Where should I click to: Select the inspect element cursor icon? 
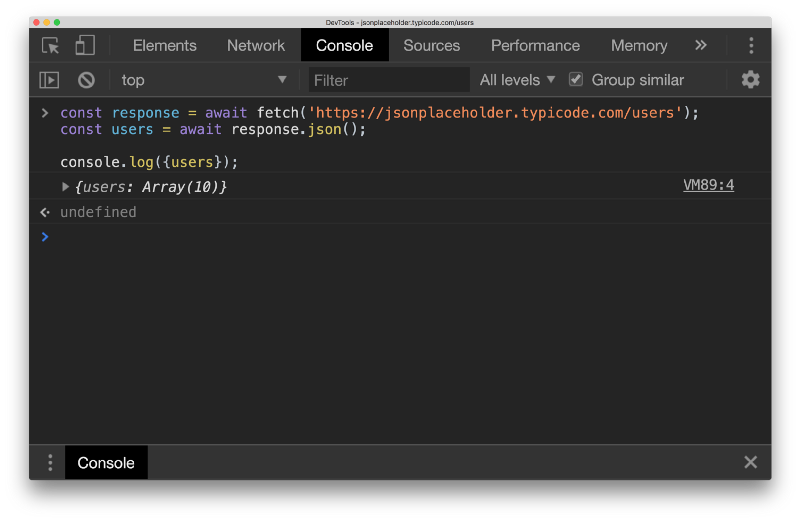[x=50, y=45]
